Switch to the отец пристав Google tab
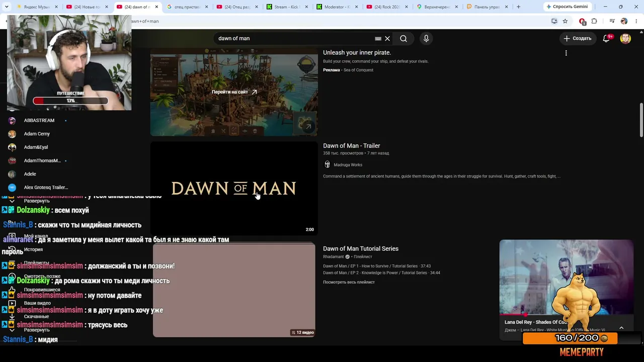Screen dimensions: 644x362 (x=186, y=7)
